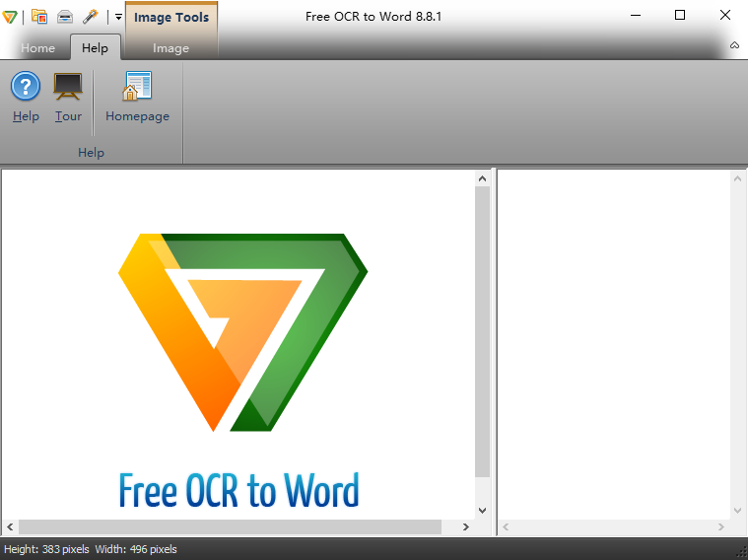Click the image pane vertical scrollbar thumb
This screenshot has height=560, width=748.
482,331
